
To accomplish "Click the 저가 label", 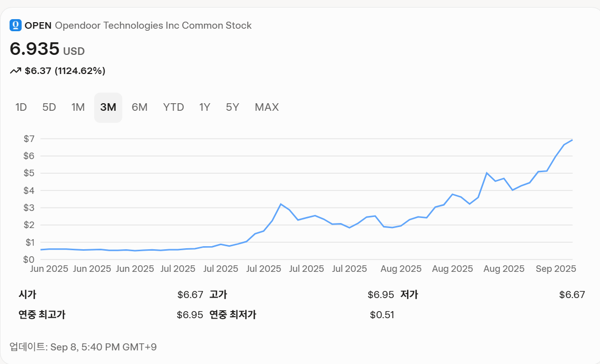I will tap(409, 295).
